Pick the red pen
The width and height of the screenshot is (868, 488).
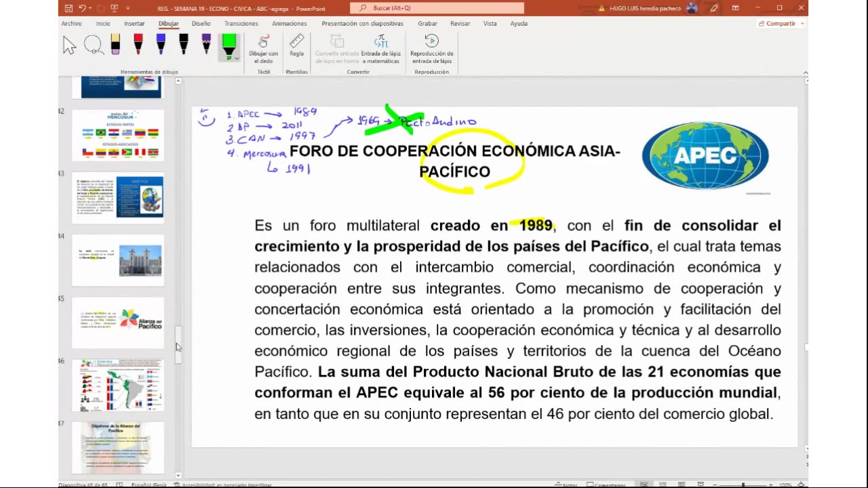pos(138,45)
